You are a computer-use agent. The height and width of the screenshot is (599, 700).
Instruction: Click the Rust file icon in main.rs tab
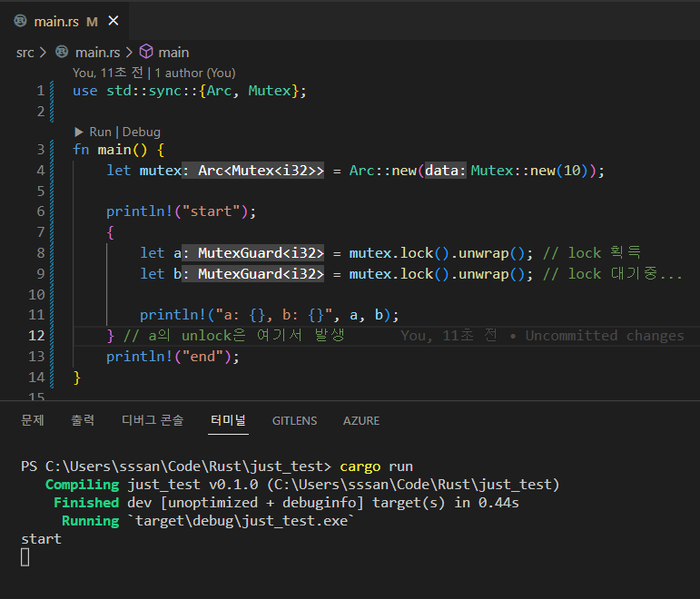pyautogui.click(x=22, y=22)
